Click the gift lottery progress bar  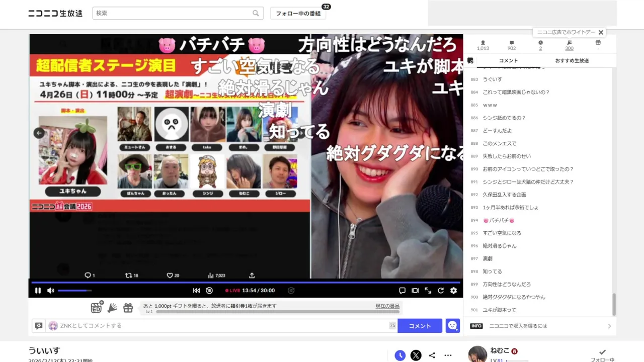pyautogui.click(x=278, y=312)
